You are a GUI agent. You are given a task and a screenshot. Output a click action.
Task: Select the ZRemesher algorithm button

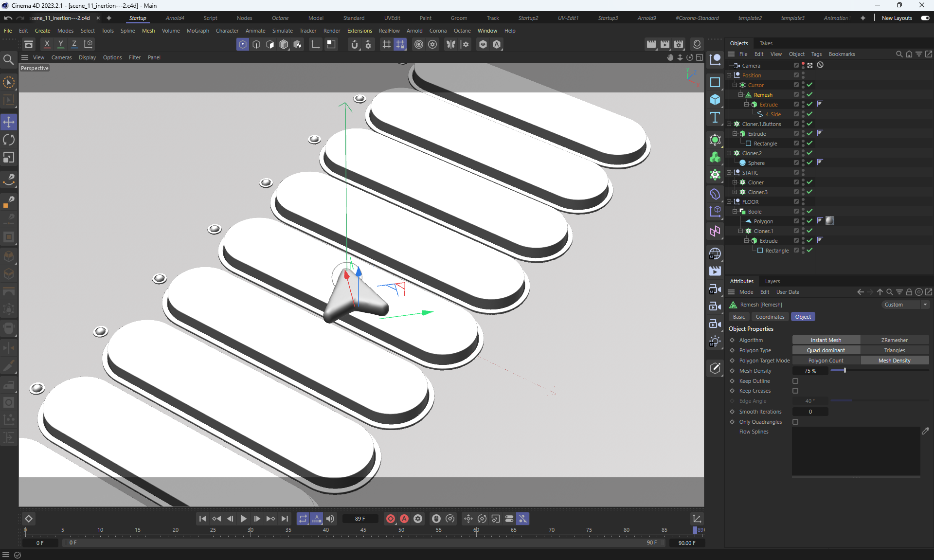tap(894, 340)
